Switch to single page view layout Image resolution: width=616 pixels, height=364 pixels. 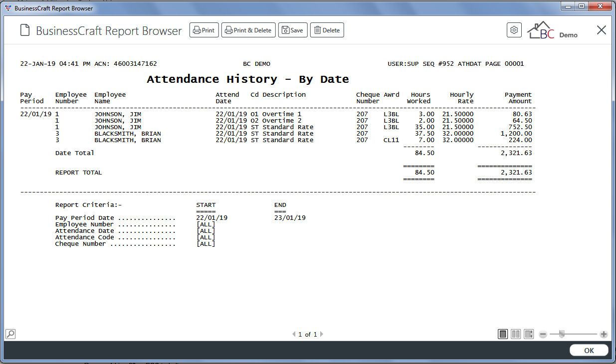tap(503, 334)
